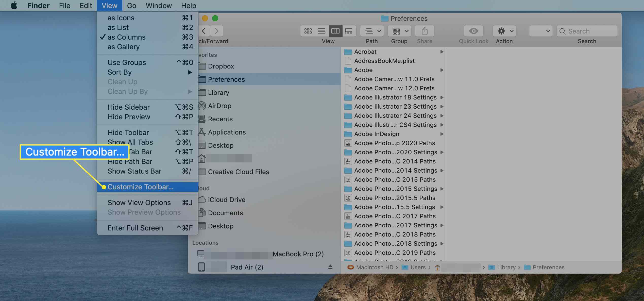Click the Icon view button in toolbar
Screen dimensions: 644x301
[308, 31]
